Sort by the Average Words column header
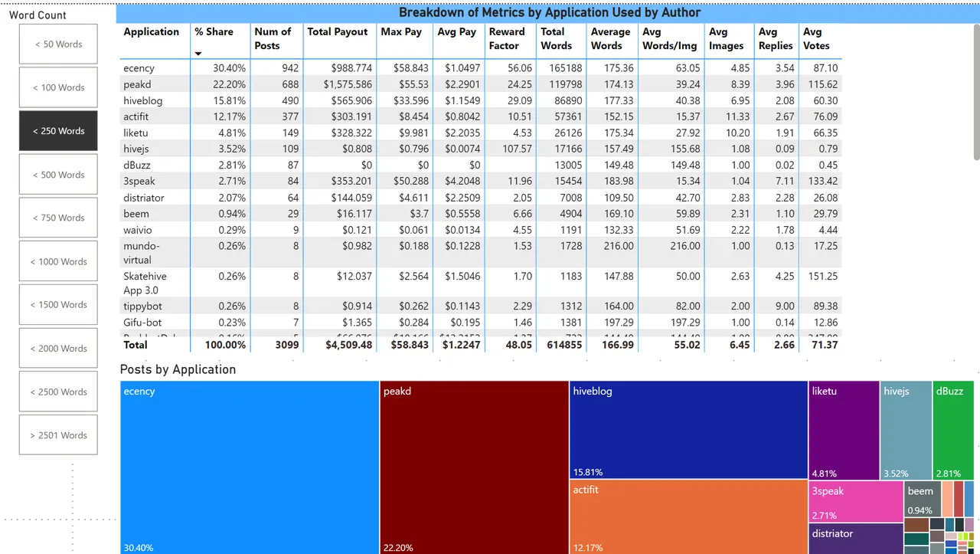980x554 pixels. [x=610, y=38]
